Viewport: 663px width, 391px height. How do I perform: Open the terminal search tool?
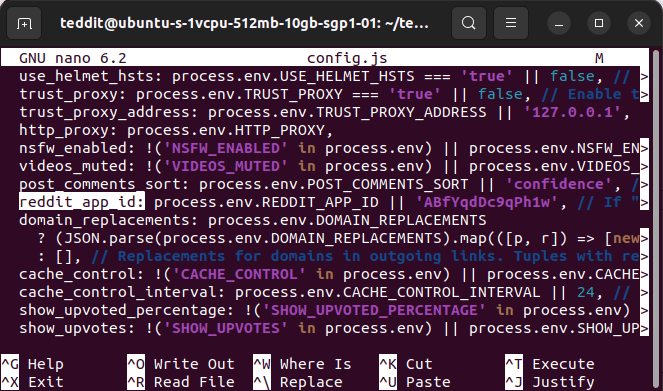click(468, 23)
